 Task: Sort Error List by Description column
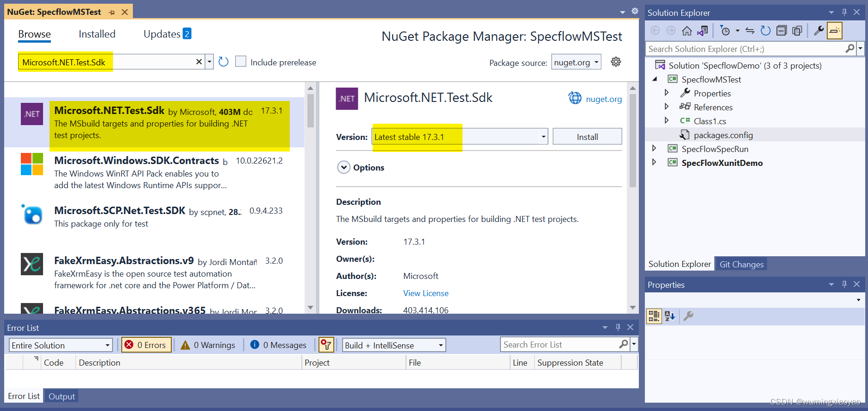(188, 362)
